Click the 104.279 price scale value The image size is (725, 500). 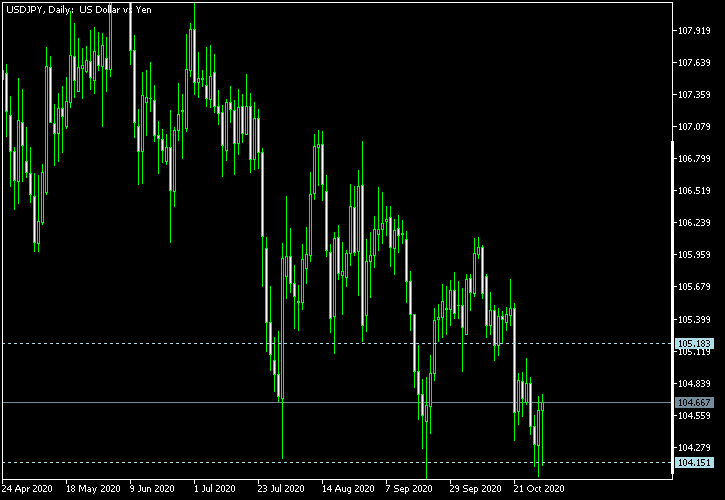(x=694, y=447)
